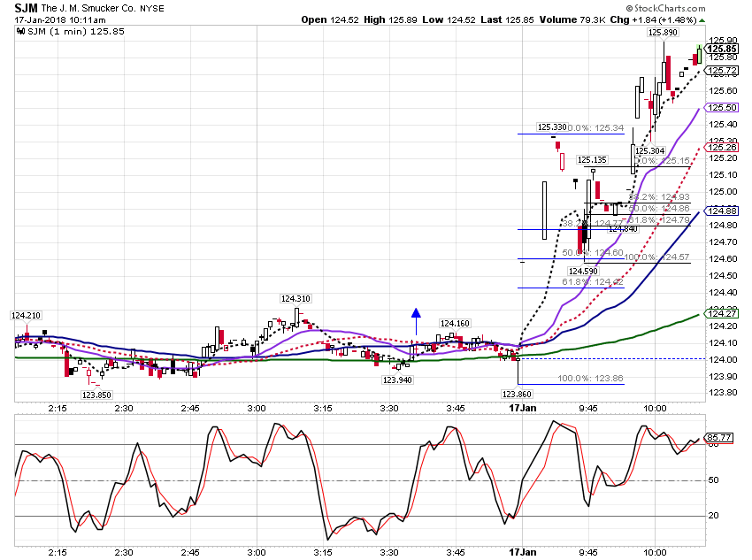This screenshot has height=560, width=752.
Task: Click the blue up arrow annotation on chart
Action: pos(416,321)
